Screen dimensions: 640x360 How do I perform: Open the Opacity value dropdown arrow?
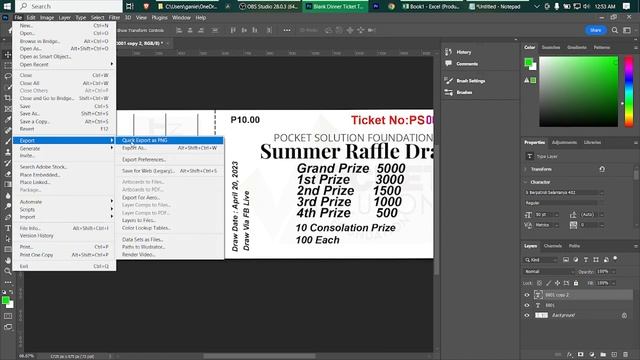click(614, 271)
